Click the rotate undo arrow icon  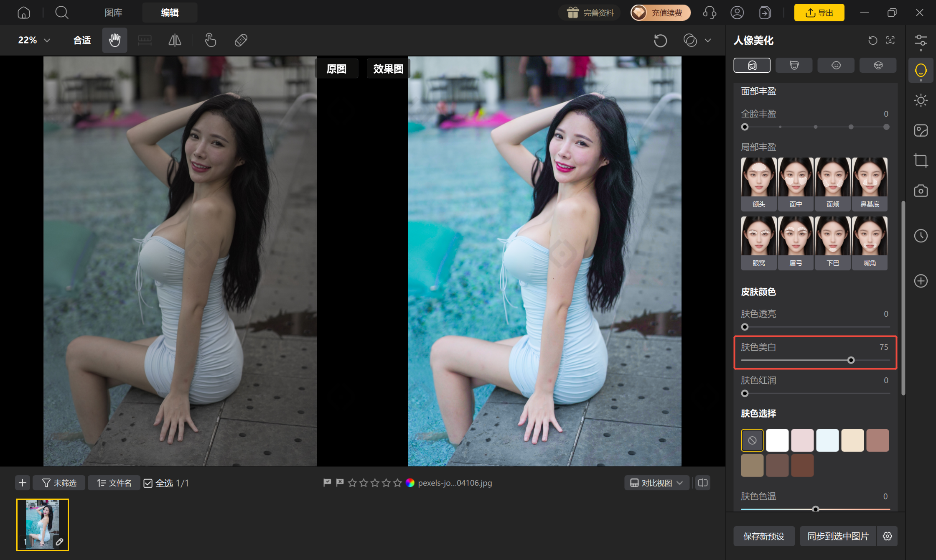[660, 41]
